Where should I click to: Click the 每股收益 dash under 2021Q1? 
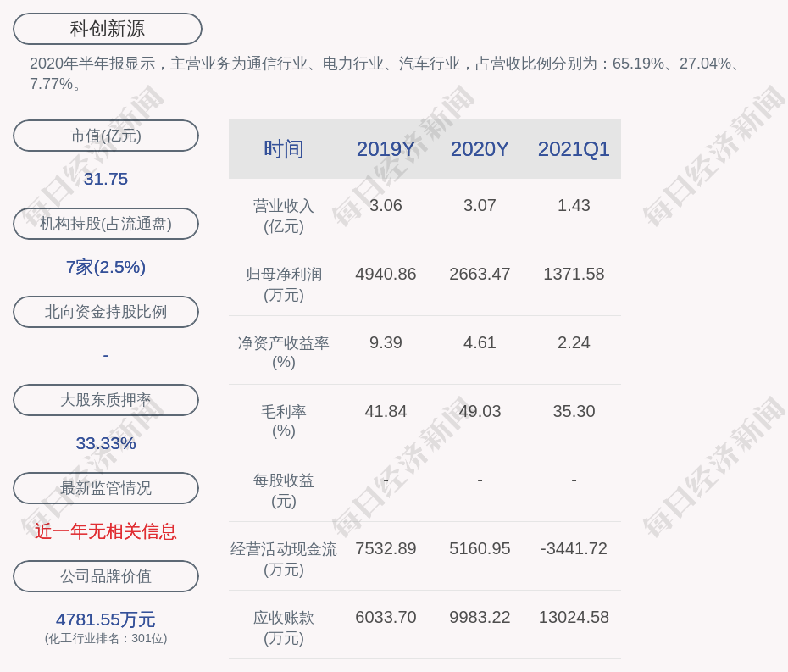coord(574,480)
